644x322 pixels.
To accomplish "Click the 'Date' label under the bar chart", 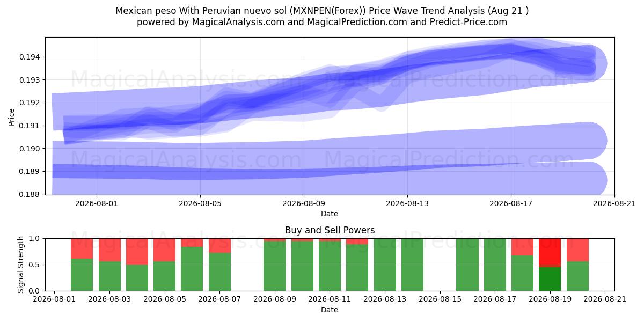I will point(330,310).
